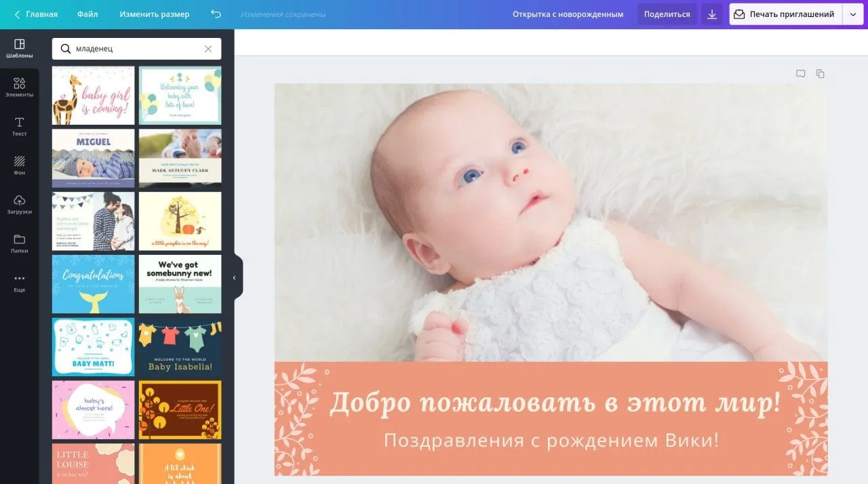The width and height of the screenshot is (868, 484).
Task: Select the baby photo on the canvas
Action: tap(551, 222)
